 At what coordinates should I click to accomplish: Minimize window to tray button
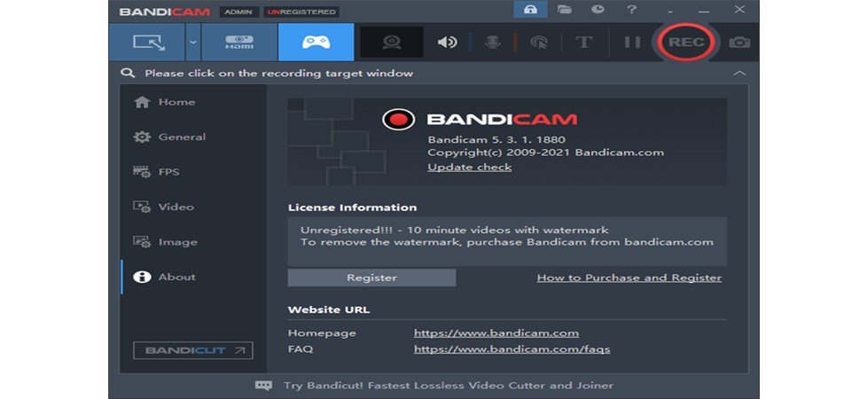pos(670,10)
